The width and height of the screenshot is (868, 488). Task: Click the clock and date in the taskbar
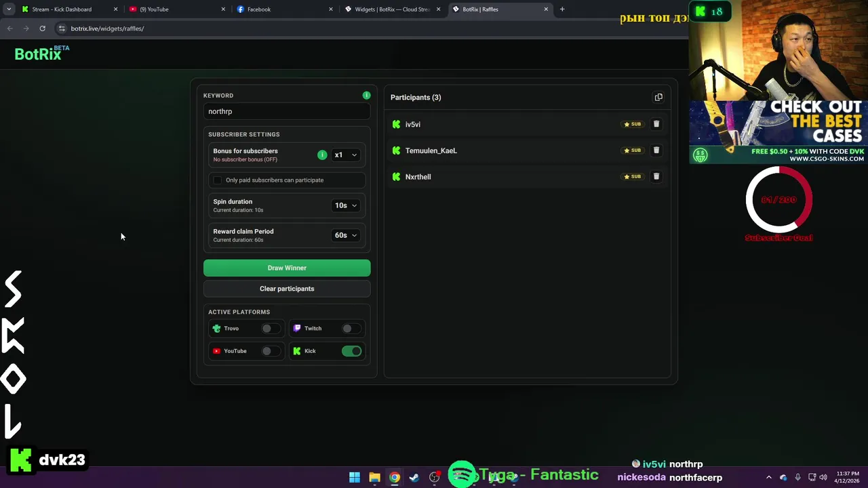pos(848,477)
